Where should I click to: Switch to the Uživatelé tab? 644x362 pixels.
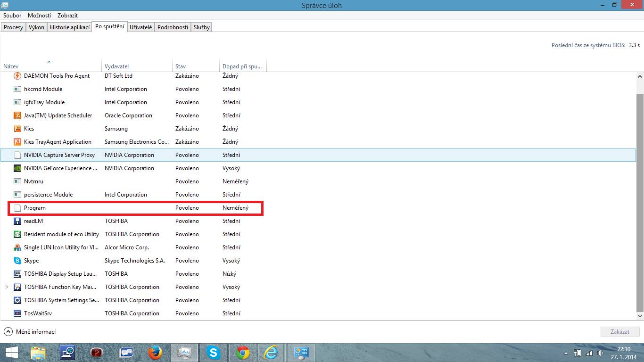pyautogui.click(x=141, y=27)
